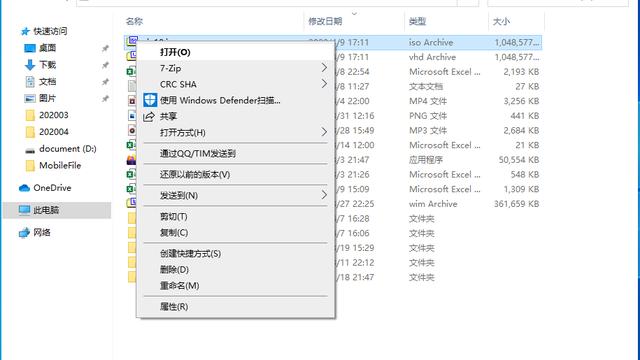The height and width of the screenshot is (360, 640).
Task: Open folder 202004 in sidebar
Action: point(53,132)
